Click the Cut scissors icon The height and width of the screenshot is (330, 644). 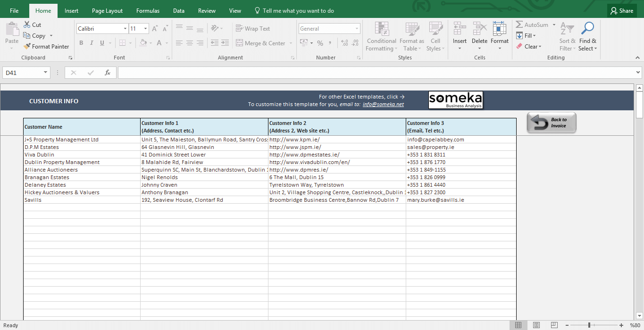[26, 25]
